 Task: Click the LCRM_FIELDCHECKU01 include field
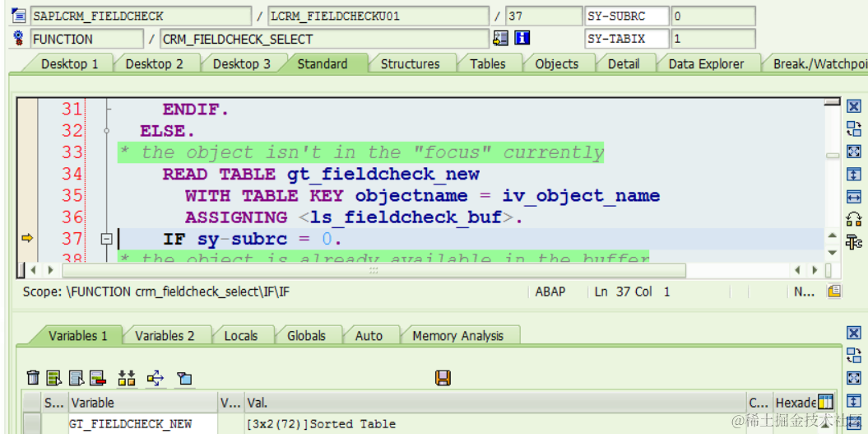378,16
